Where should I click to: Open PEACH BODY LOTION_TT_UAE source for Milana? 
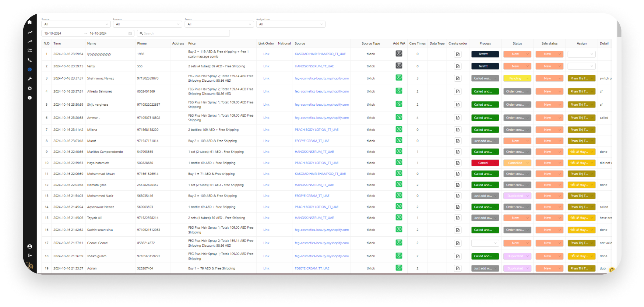coord(317,130)
